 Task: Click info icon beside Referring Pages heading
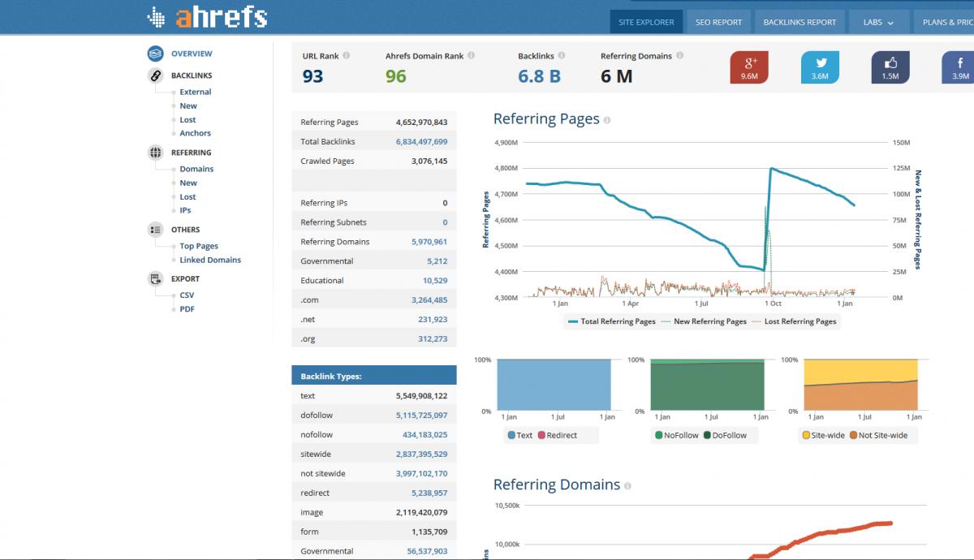point(607,120)
